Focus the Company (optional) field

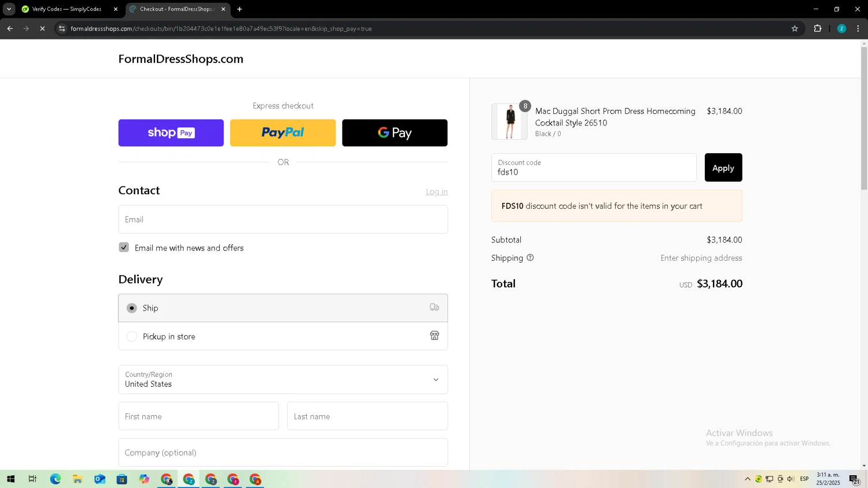tap(283, 452)
